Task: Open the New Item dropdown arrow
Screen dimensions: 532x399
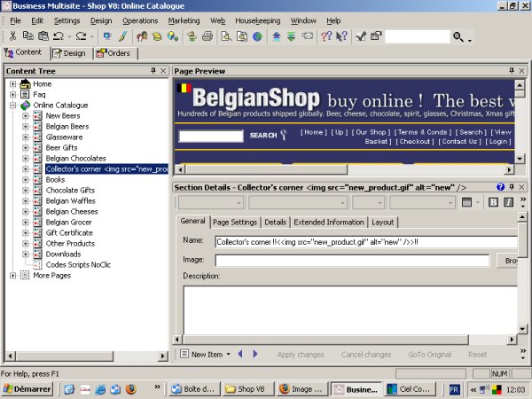Action: (229, 354)
